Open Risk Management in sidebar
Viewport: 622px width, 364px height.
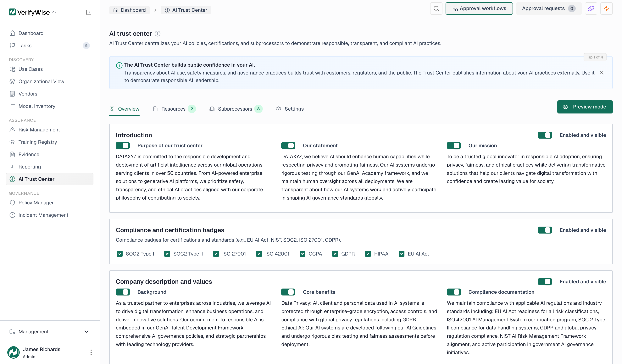coord(39,130)
